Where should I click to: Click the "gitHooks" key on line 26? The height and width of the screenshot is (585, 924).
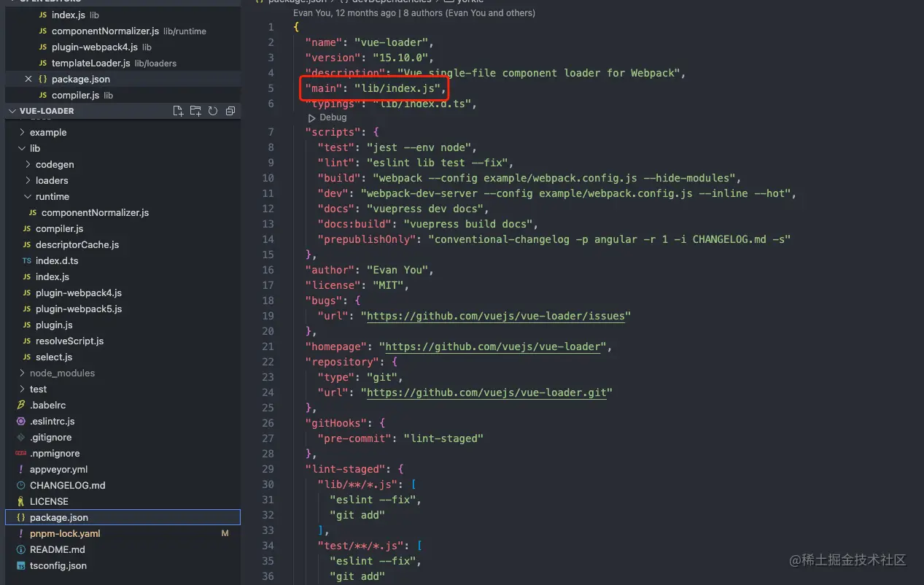pos(341,423)
